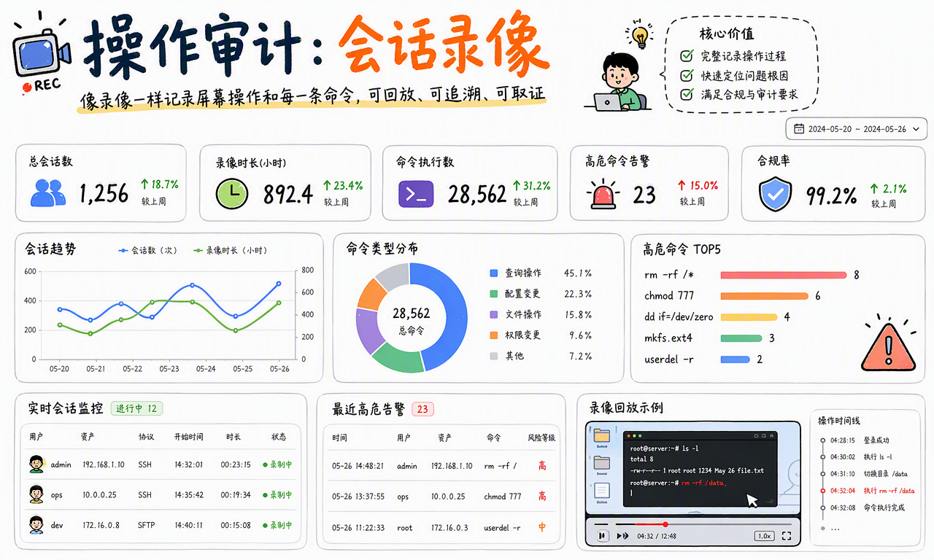Click the SFTP protocol cell for dev
This screenshot has width=934, height=560.
tap(147, 525)
